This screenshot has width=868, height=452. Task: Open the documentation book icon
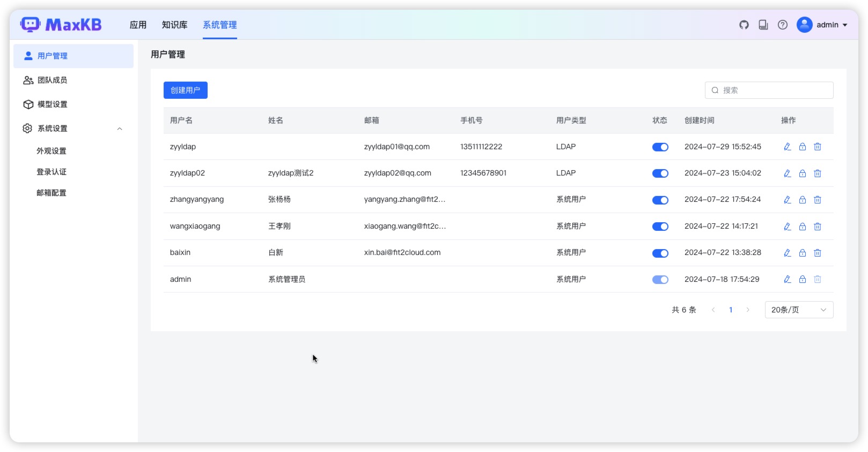[763, 25]
